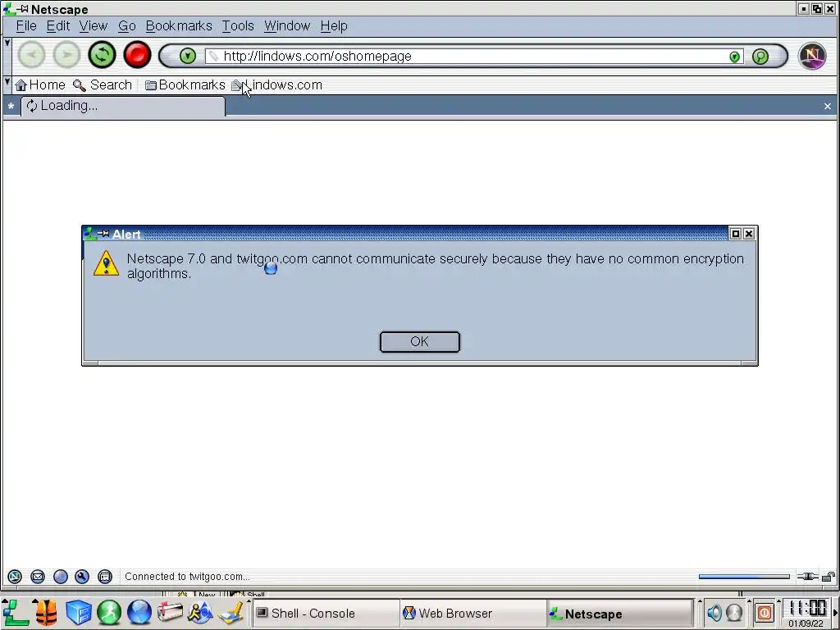Open the Go menu
840x630 pixels.
(x=127, y=25)
